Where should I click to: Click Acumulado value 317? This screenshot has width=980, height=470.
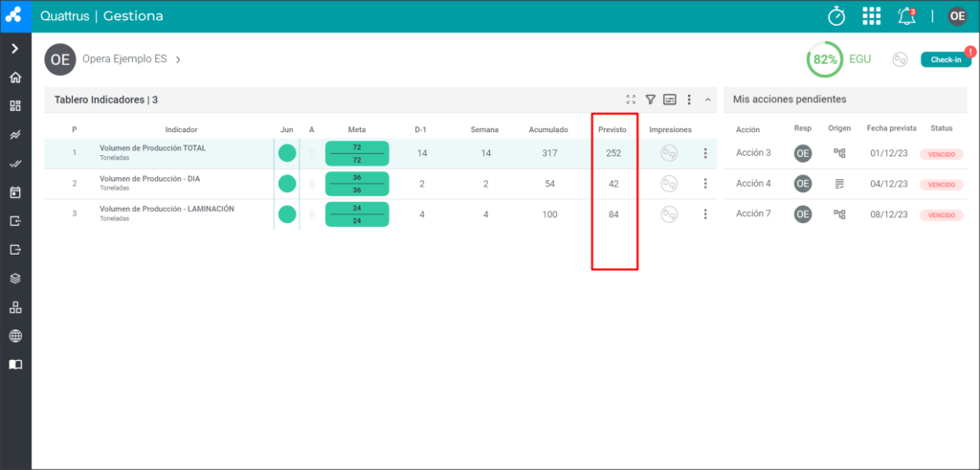pos(549,153)
